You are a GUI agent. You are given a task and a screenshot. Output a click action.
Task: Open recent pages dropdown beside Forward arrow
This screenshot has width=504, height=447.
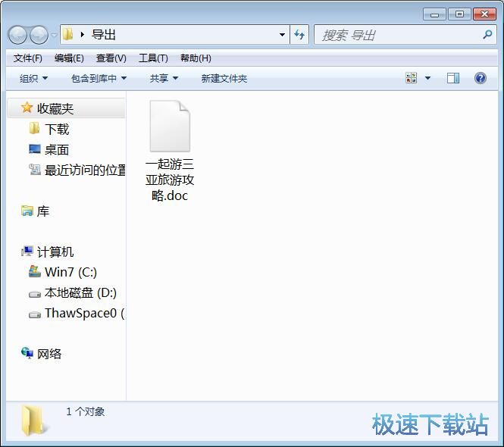point(54,35)
